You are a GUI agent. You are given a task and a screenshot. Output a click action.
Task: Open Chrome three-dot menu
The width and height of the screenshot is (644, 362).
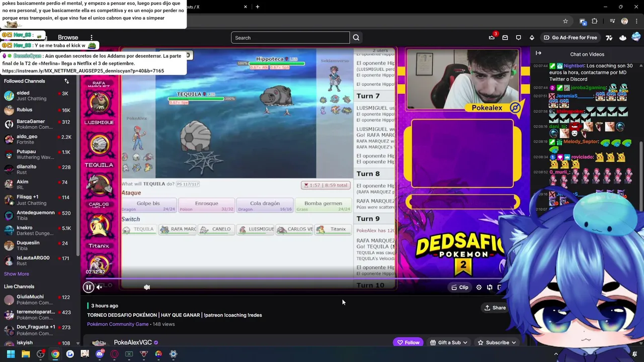(636, 21)
